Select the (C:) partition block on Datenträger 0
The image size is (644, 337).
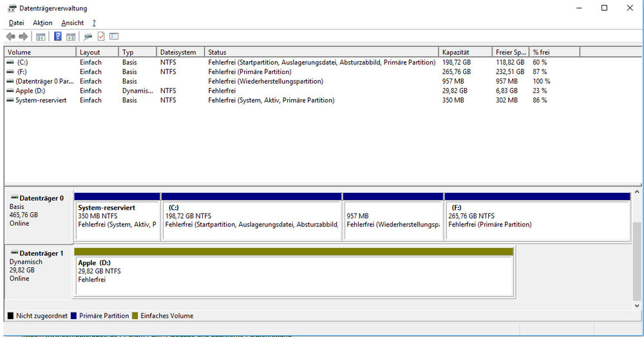click(x=251, y=220)
